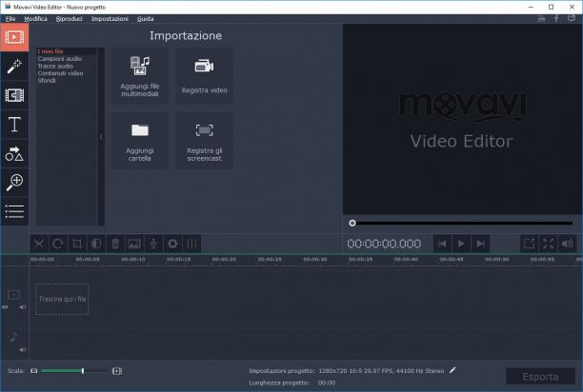Open the Impostazione menu
The height and width of the screenshot is (392, 583).
[x=110, y=19]
